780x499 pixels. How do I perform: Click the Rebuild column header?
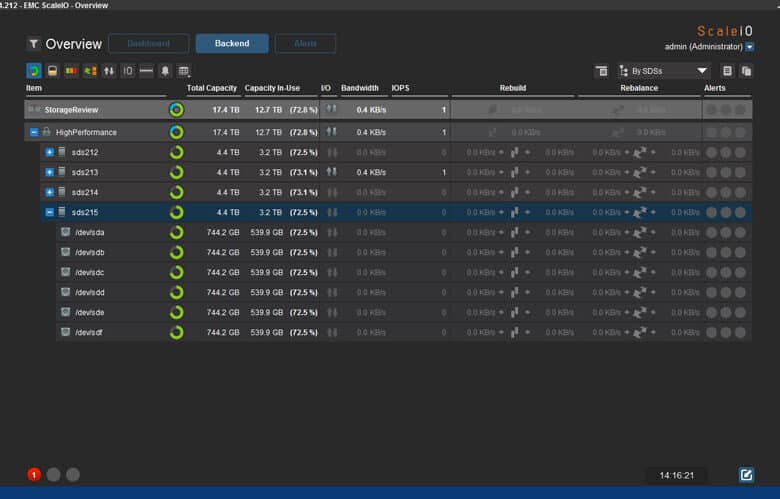pos(513,88)
